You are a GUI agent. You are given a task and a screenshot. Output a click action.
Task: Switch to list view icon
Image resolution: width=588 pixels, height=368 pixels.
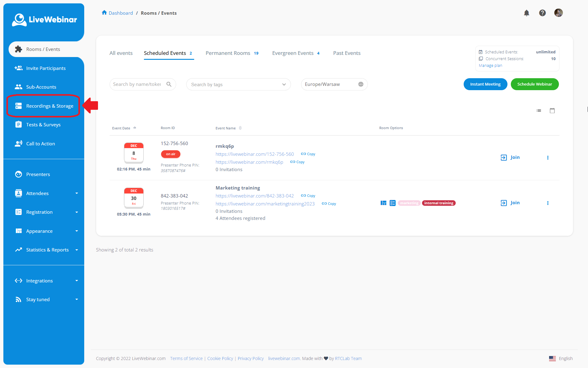539,111
